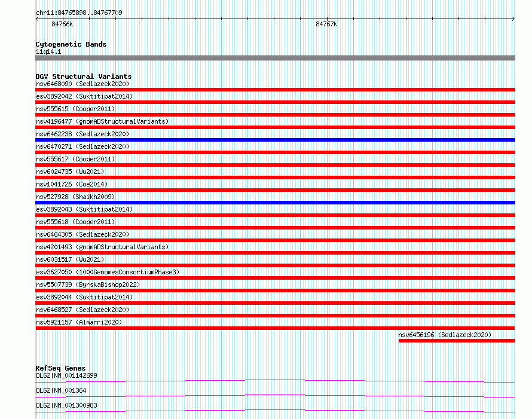Image resolution: width=532 pixels, height=419 pixels.
Task: Click red bar under nsv5921157 (Almarri2020)
Action: point(275,328)
